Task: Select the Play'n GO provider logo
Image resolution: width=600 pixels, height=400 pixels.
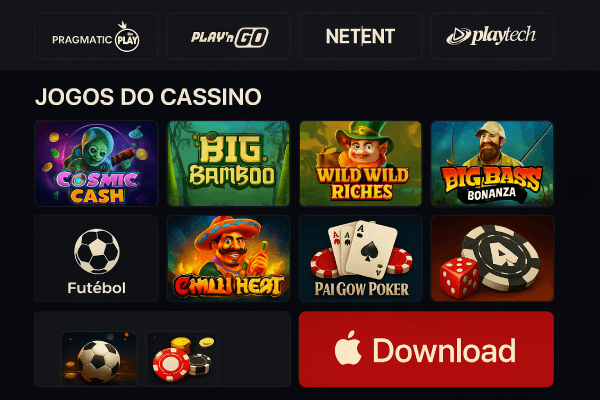Action: point(229,36)
